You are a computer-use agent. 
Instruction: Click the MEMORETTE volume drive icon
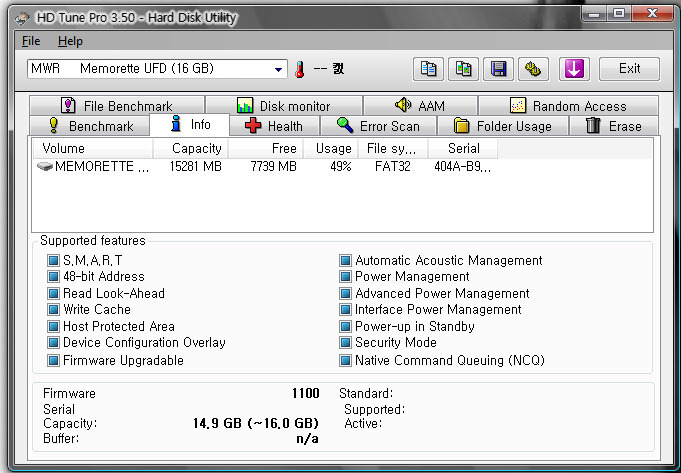pyautogui.click(x=45, y=166)
